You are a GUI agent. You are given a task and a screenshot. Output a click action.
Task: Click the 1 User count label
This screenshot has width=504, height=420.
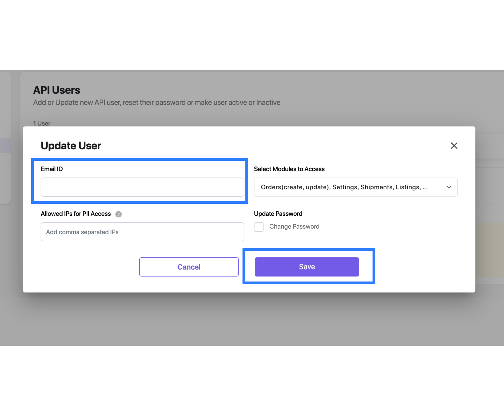pyautogui.click(x=41, y=123)
